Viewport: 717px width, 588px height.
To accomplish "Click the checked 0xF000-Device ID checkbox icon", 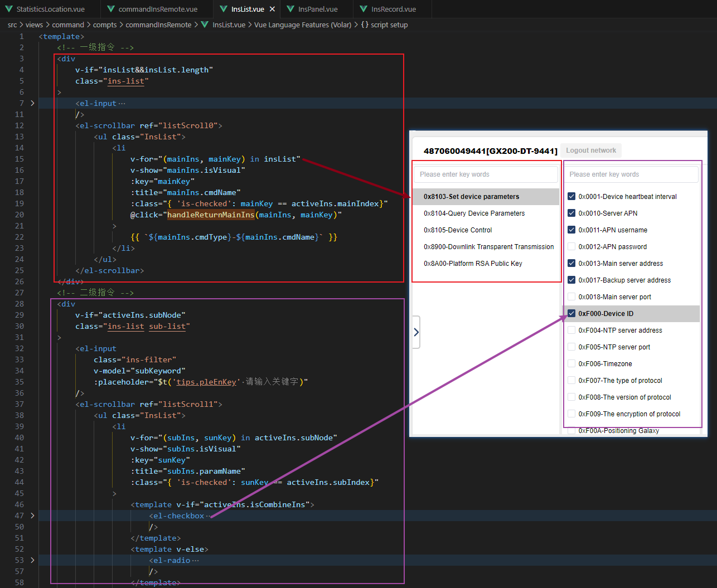I will click(x=571, y=313).
